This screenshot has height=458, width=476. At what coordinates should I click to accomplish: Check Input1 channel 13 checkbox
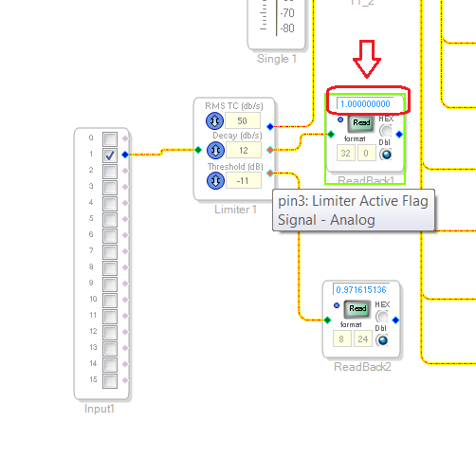110,349
